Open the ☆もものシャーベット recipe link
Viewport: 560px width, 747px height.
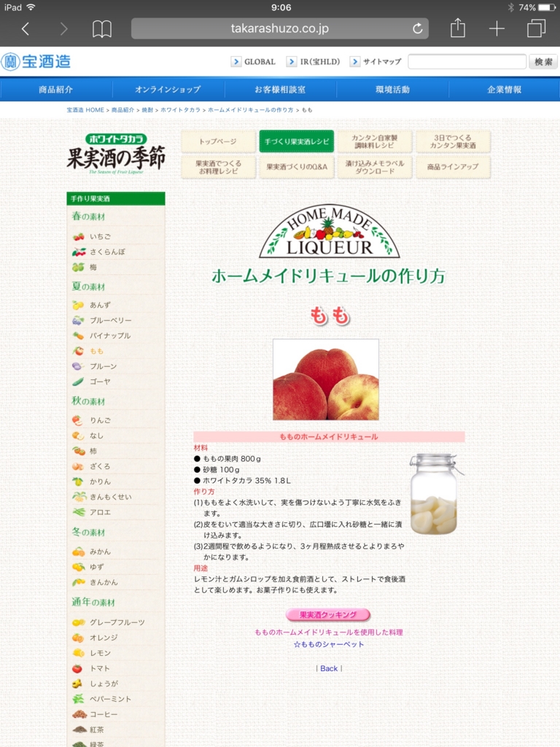tap(328, 645)
